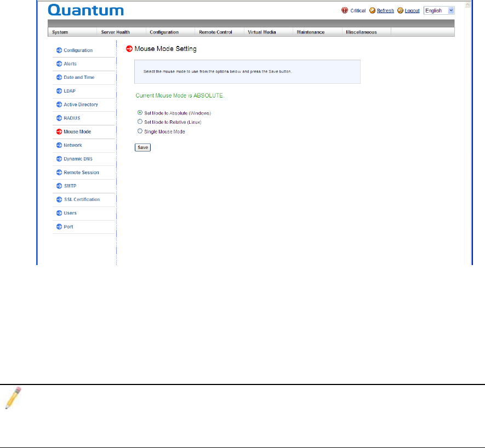Open the Remote Session page

81,173
